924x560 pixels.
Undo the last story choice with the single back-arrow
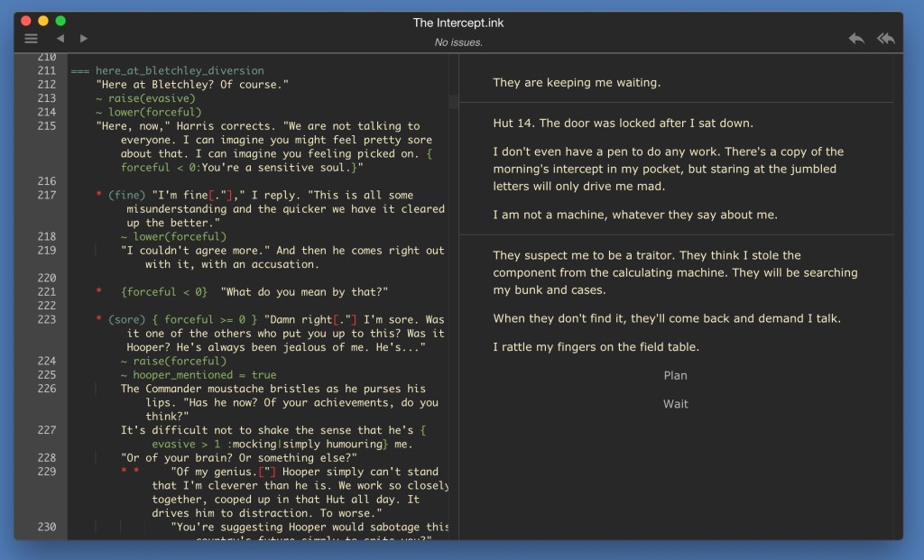coord(856,38)
